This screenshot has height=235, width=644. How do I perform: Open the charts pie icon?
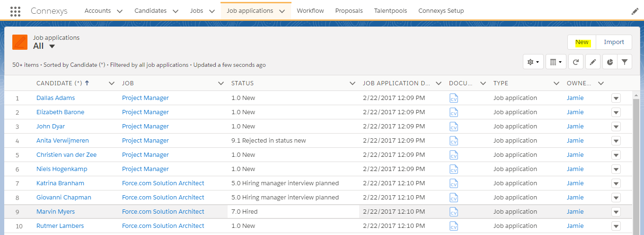610,62
